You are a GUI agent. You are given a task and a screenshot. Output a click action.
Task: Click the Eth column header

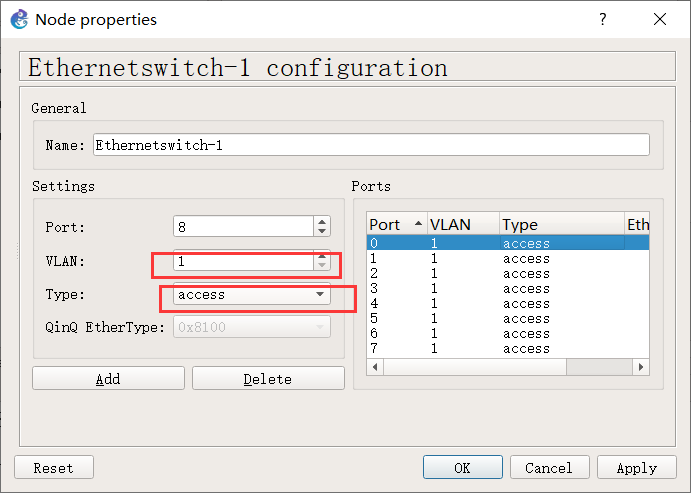637,225
